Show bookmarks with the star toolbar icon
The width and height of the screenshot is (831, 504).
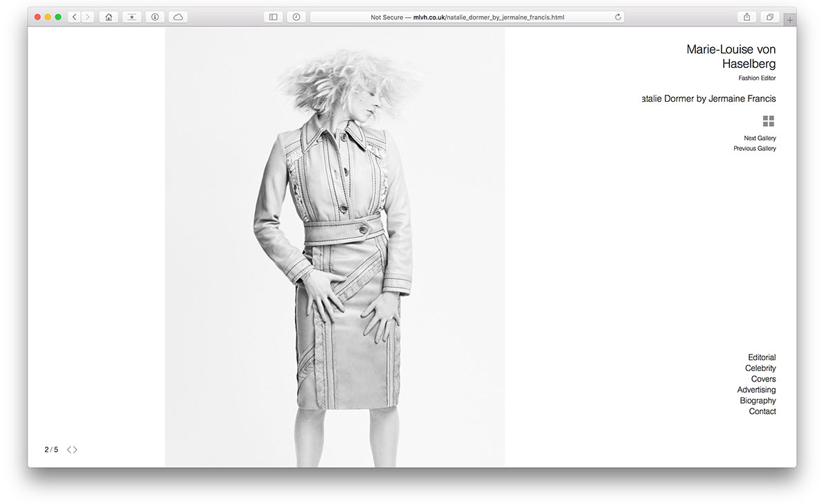(x=132, y=17)
